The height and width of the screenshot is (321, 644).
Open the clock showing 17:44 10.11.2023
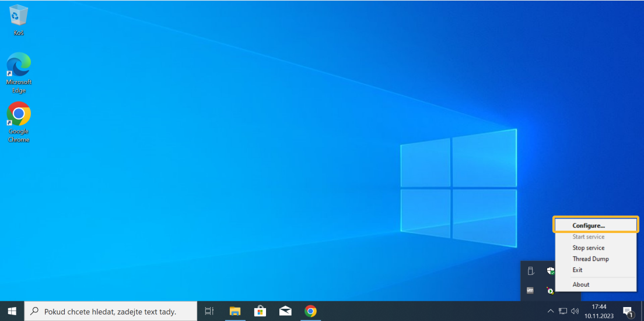(x=598, y=311)
